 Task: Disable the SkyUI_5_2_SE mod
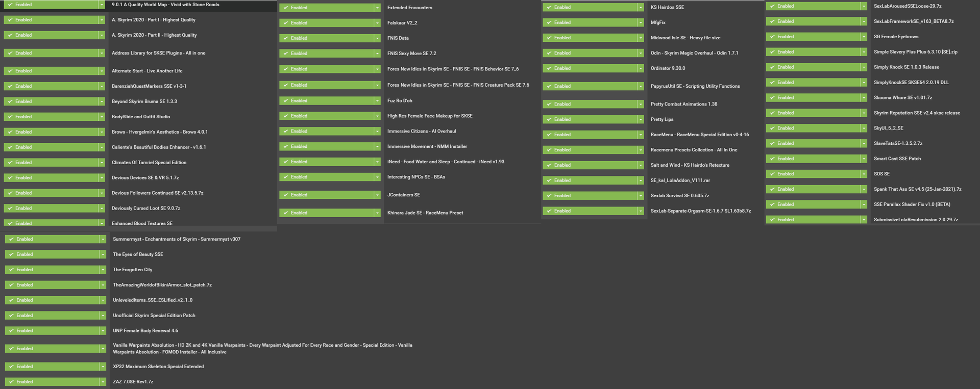[813, 128]
